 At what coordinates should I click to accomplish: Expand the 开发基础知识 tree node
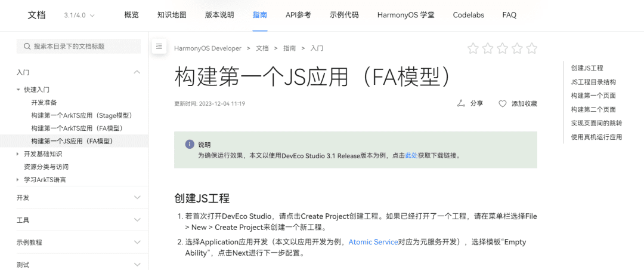tap(18, 154)
